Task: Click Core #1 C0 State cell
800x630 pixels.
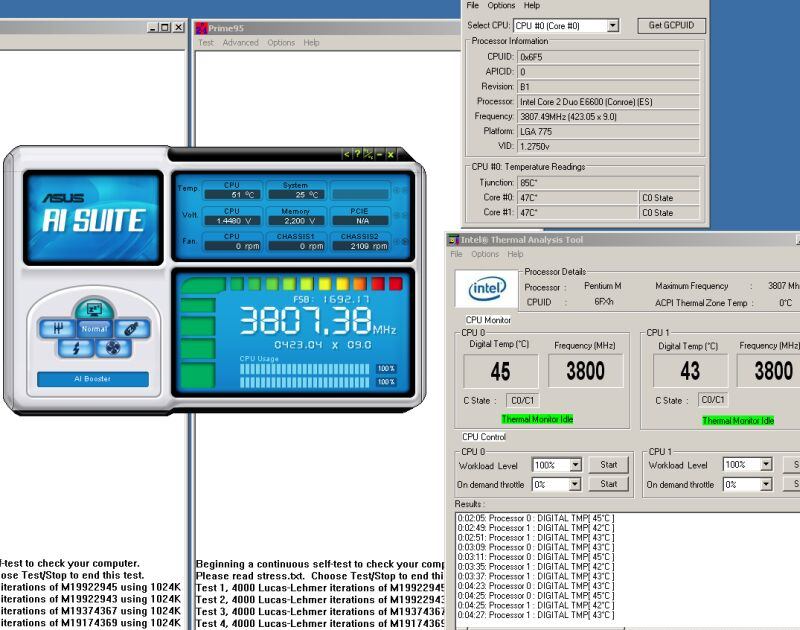Action: [669, 213]
